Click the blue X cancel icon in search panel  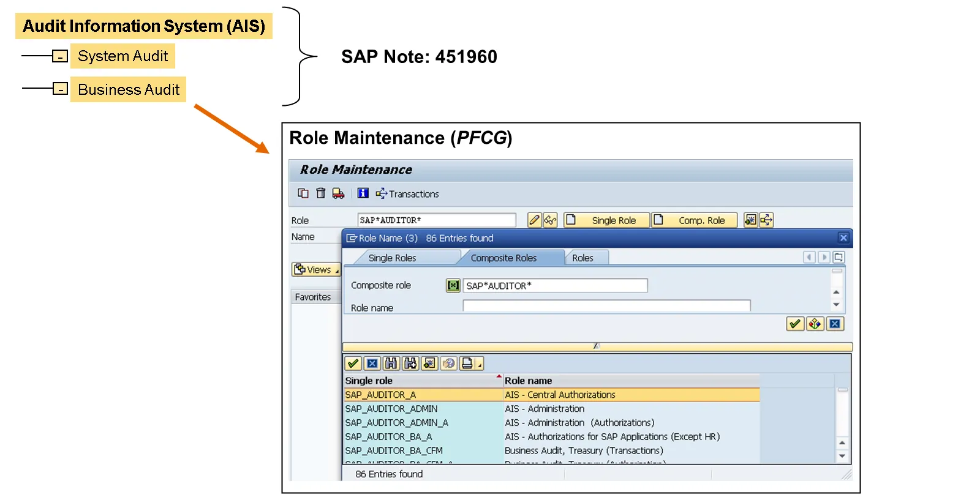click(x=835, y=324)
